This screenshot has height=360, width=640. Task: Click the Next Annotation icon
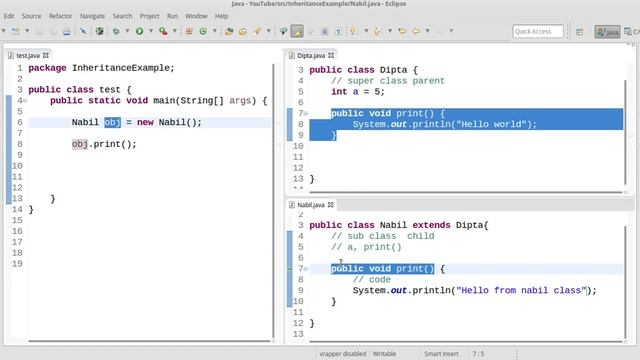353,31
